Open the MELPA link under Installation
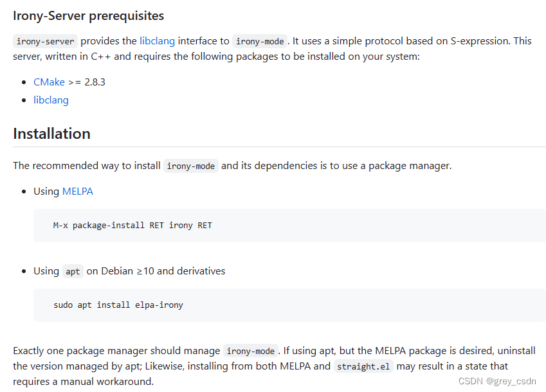This screenshot has height=392, width=546. click(78, 192)
